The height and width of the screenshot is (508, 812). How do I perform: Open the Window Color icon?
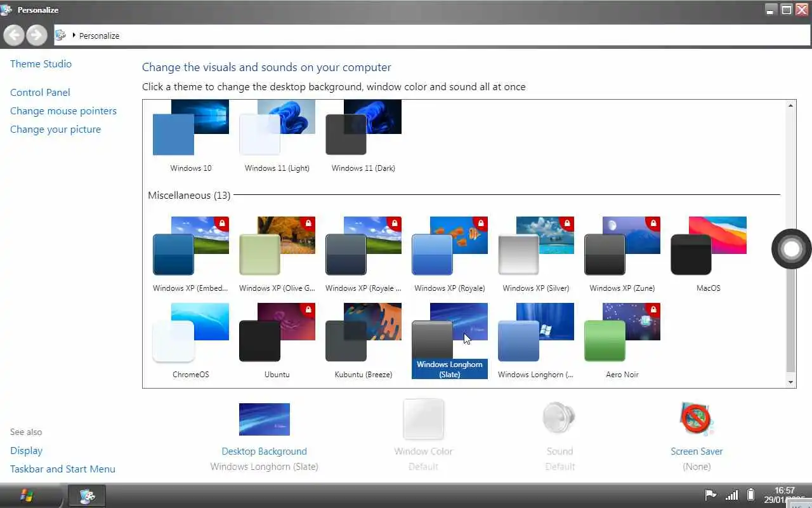424,419
